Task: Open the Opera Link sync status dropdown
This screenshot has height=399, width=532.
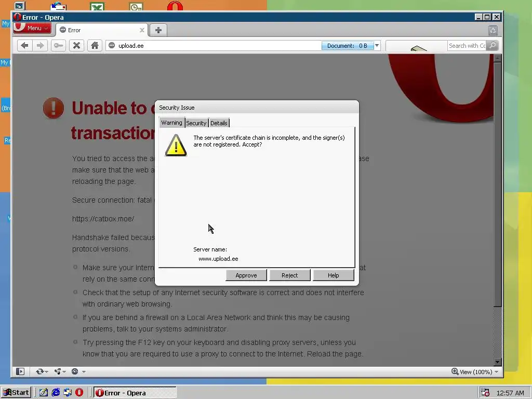Action: (42, 371)
